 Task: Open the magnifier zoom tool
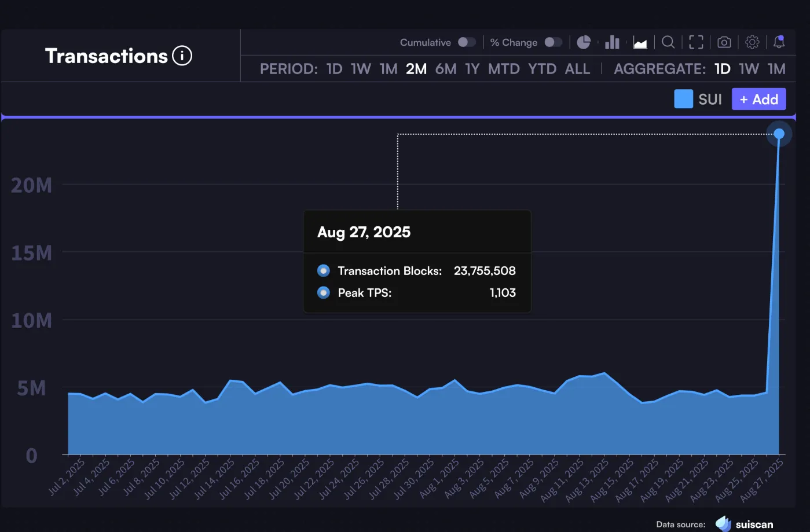pyautogui.click(x=668, y=42)
